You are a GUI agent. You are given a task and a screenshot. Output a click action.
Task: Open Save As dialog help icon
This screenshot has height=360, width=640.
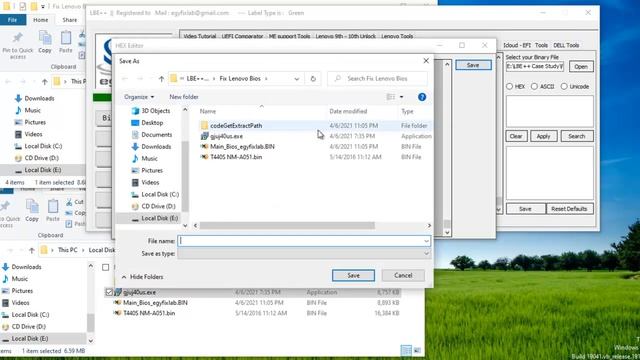[422, 97]
